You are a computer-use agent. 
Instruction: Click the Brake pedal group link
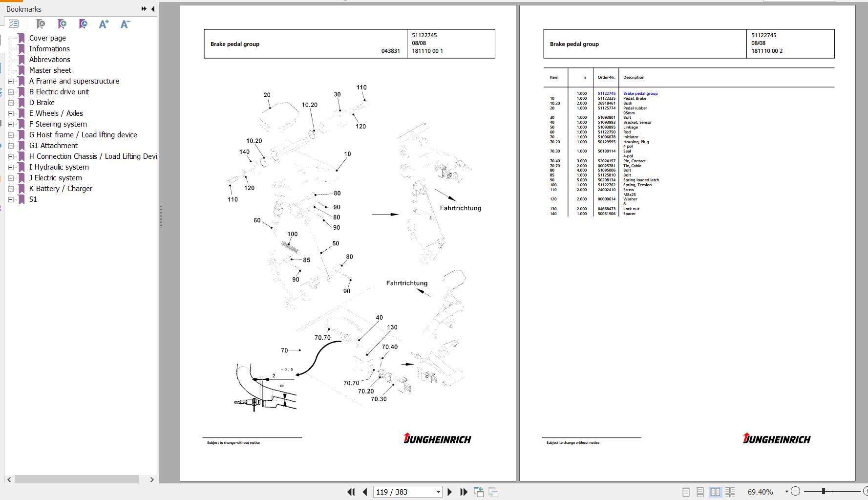point(640,93)
